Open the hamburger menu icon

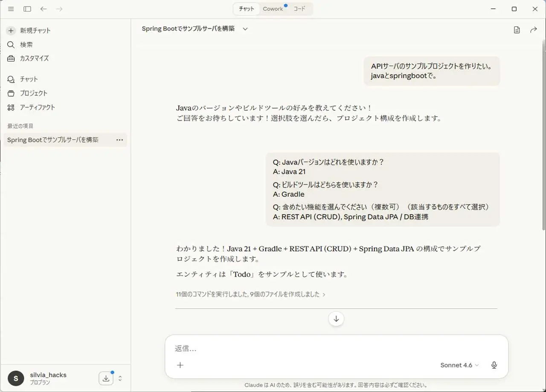[x=11, y=9]
